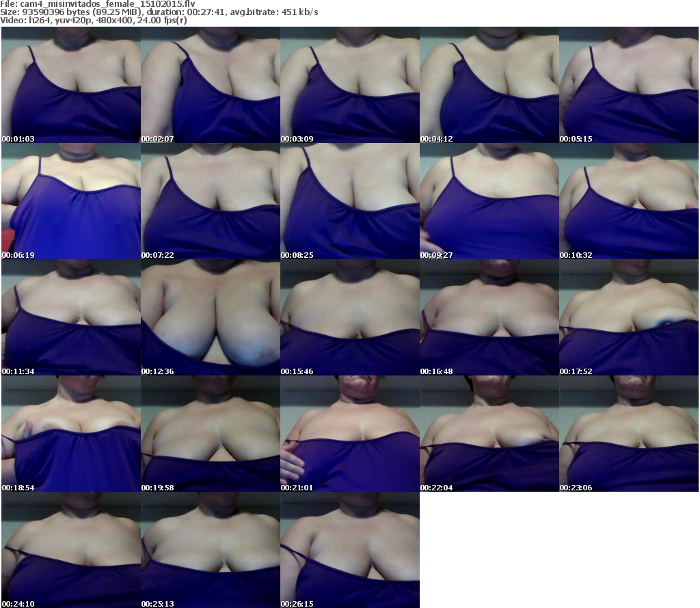The height and width of the screenshot is (608, 700).
Task: Select the thumbnail stamped 00:11:34
Action: pyautogui.click(x=71, y=317)
